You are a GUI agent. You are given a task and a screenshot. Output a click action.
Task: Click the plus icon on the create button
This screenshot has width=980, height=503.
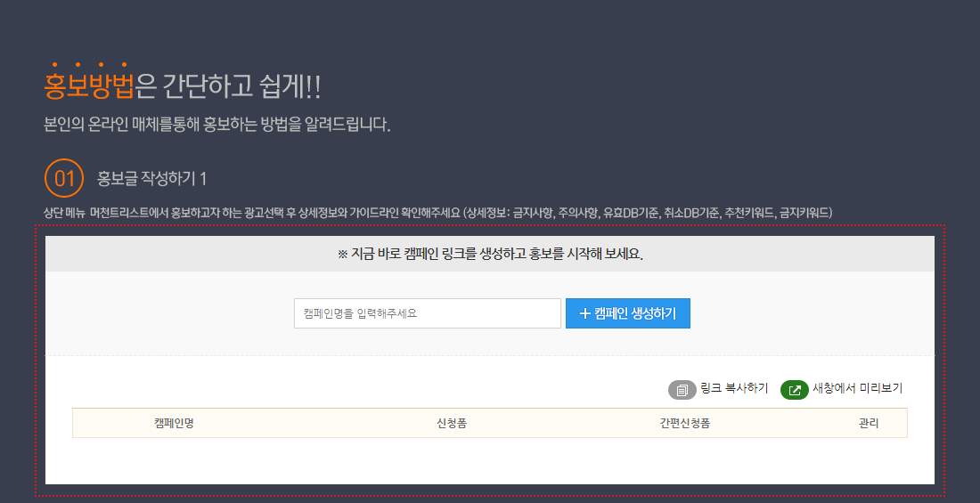coord(584,313)
